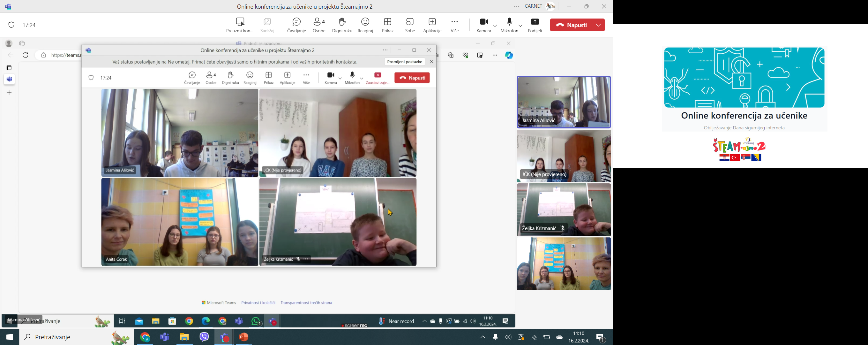Click shield icon beside main meeting timer
Viewport: 868px width, 345px height.
pos(11,25)
